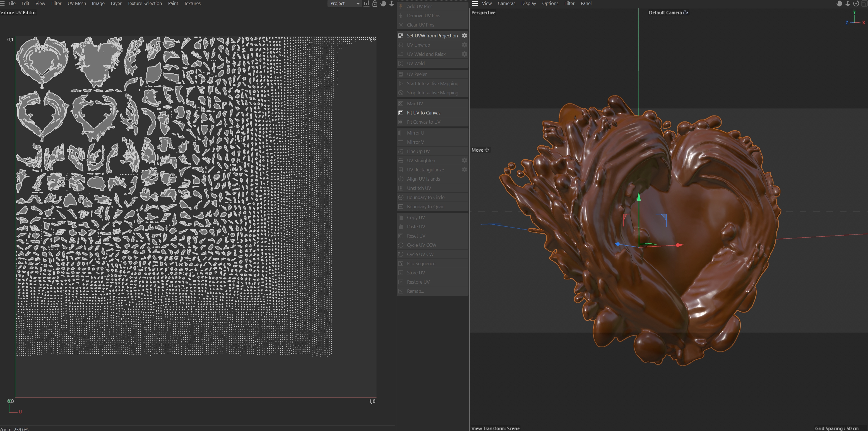Click Fit UV to Canvas command

point(423,113)
